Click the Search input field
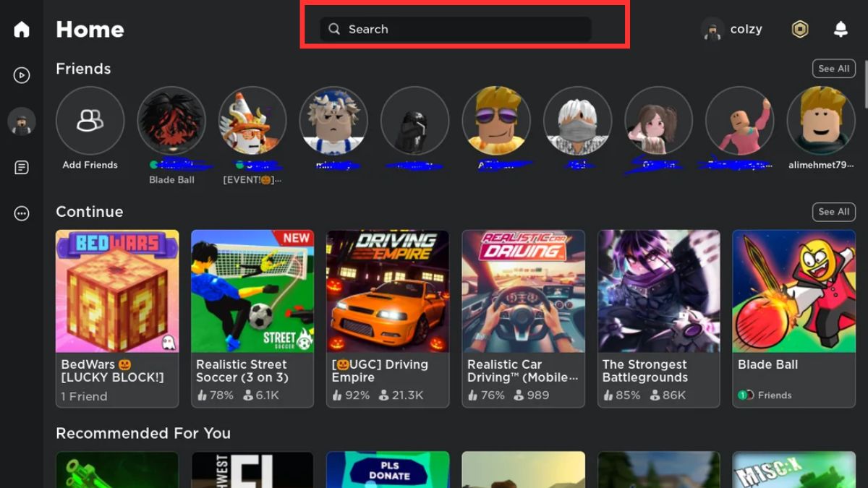 pos(456,29)
